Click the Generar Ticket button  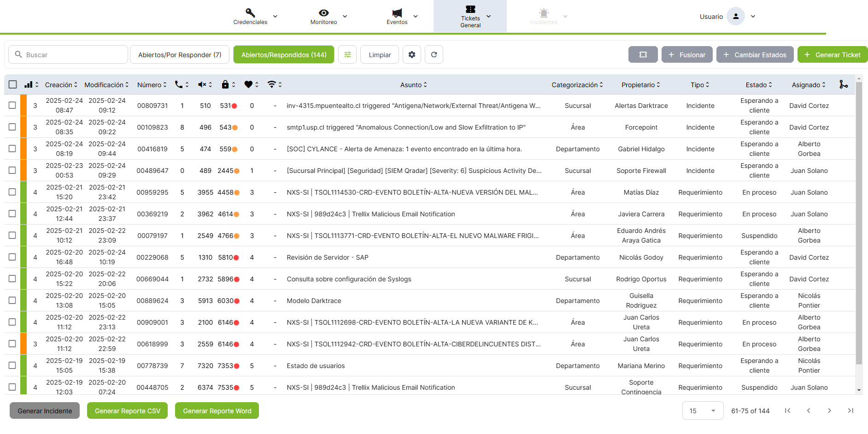[x=832, y=54]
